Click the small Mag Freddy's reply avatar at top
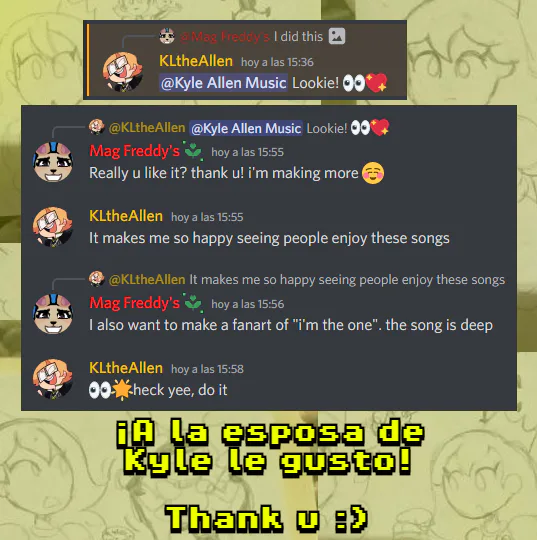Viewport: 537px width, 540px height. [x=167, y=36]
